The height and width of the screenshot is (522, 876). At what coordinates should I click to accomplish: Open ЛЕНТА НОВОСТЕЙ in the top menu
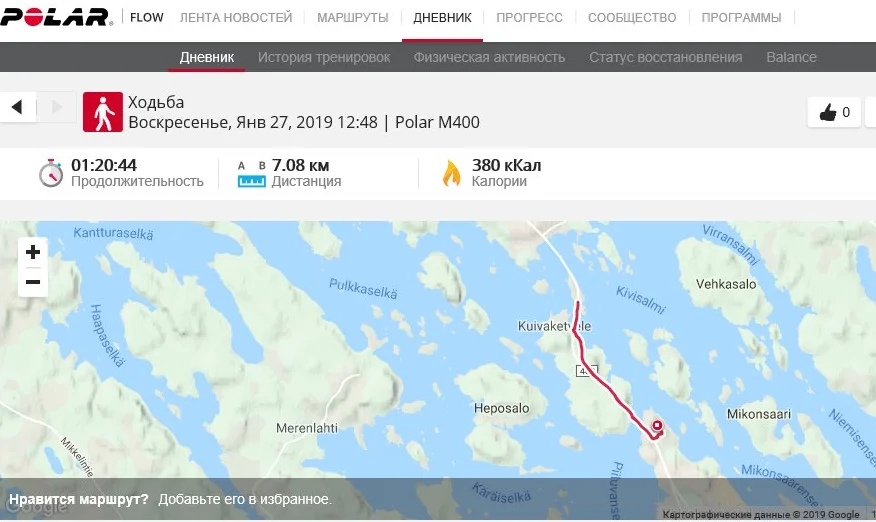pos(236,18)
